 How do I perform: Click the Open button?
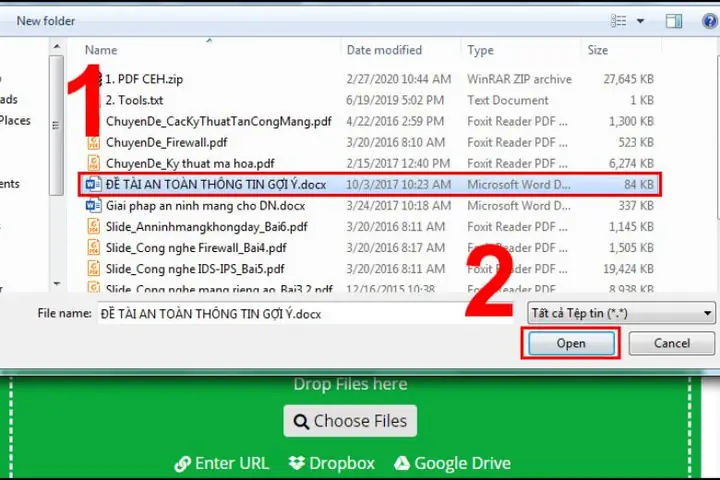point(571,343)
